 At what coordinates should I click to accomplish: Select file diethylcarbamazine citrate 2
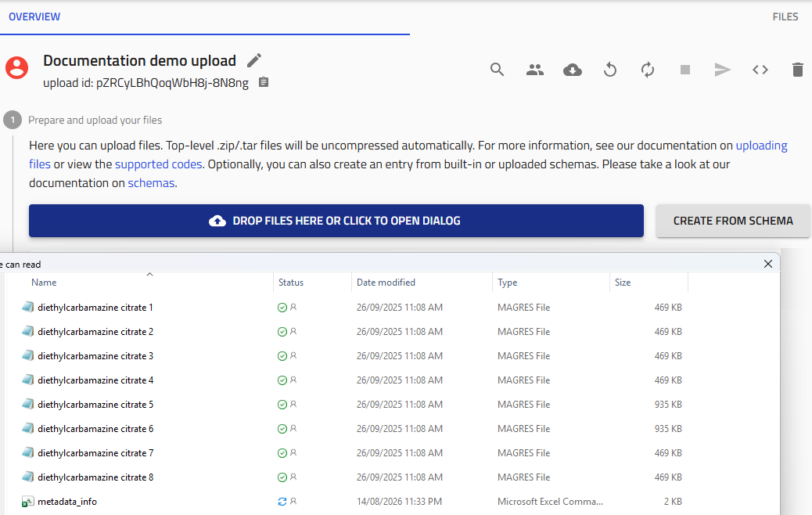click(95, 332)
